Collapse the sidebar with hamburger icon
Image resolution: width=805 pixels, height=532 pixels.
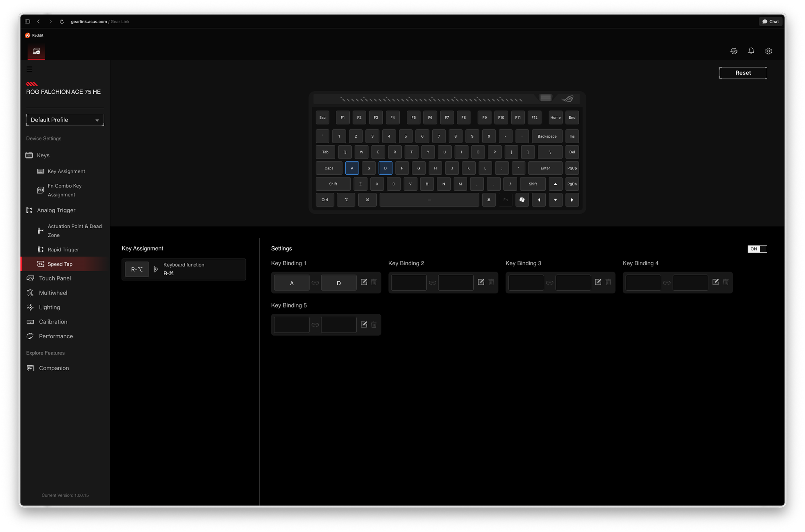pyautogui.click(x=29, y=69)
